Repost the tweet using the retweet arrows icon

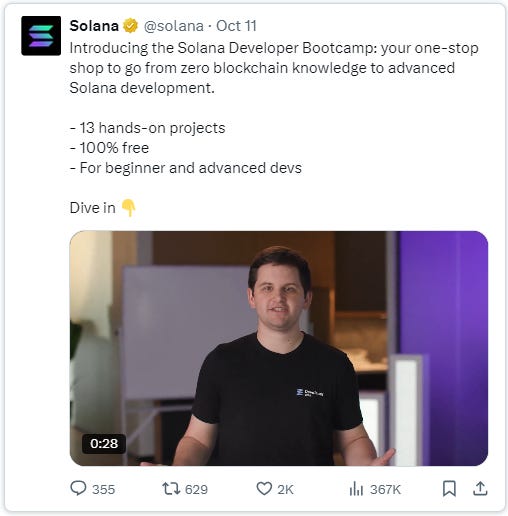(x=171, y=489)
